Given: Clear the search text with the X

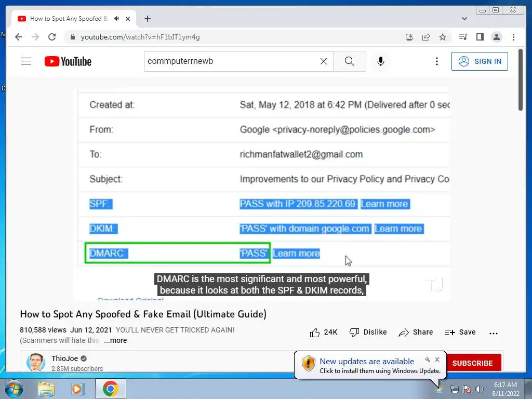Looking at the screenshot, I should click(324, 61).
